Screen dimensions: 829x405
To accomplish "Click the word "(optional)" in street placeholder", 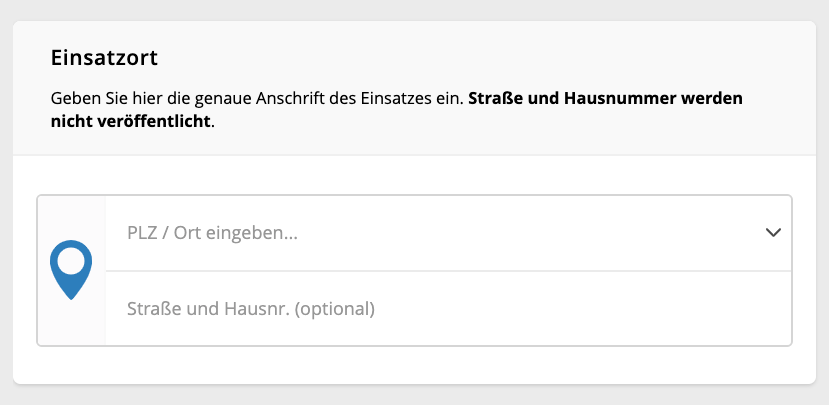I will coord(335,309).
